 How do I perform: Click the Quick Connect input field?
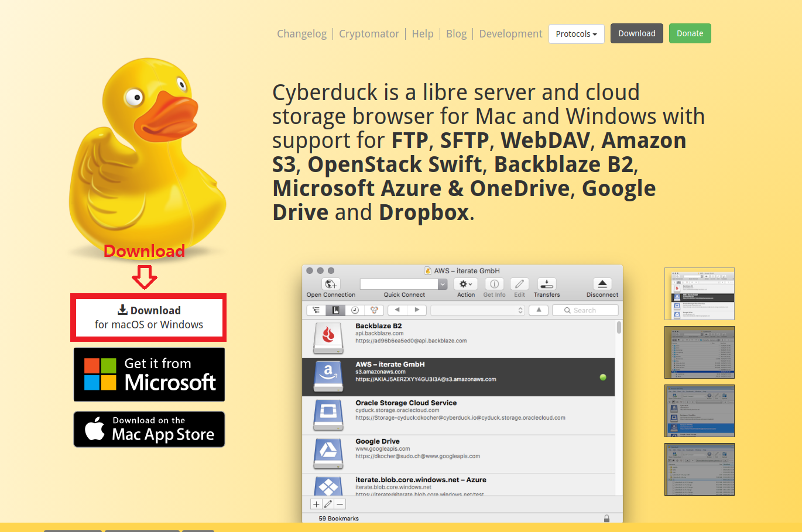point(399,284)
